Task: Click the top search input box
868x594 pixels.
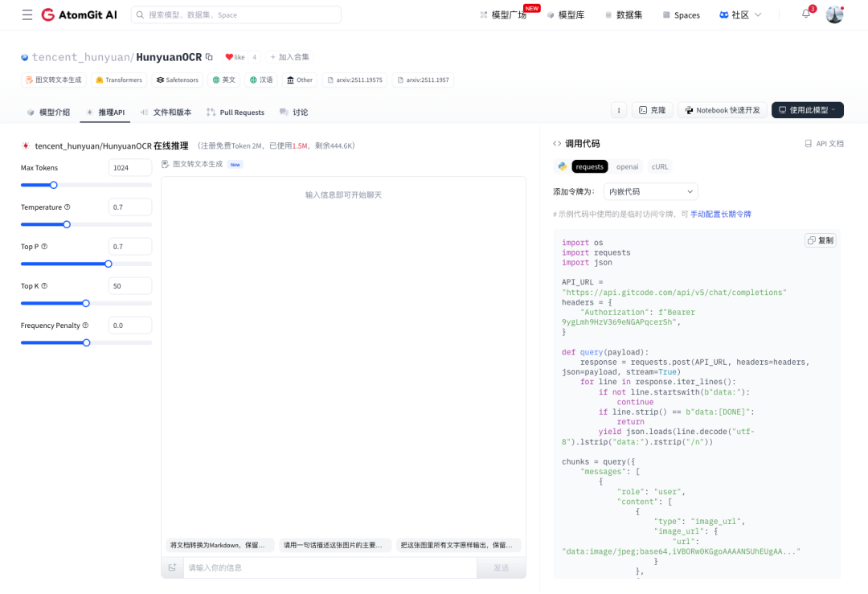Action: [x=236, y=15]
